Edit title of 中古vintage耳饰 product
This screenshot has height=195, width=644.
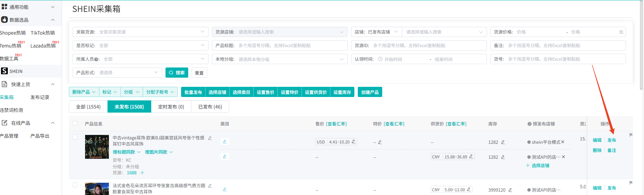(210, 138)
